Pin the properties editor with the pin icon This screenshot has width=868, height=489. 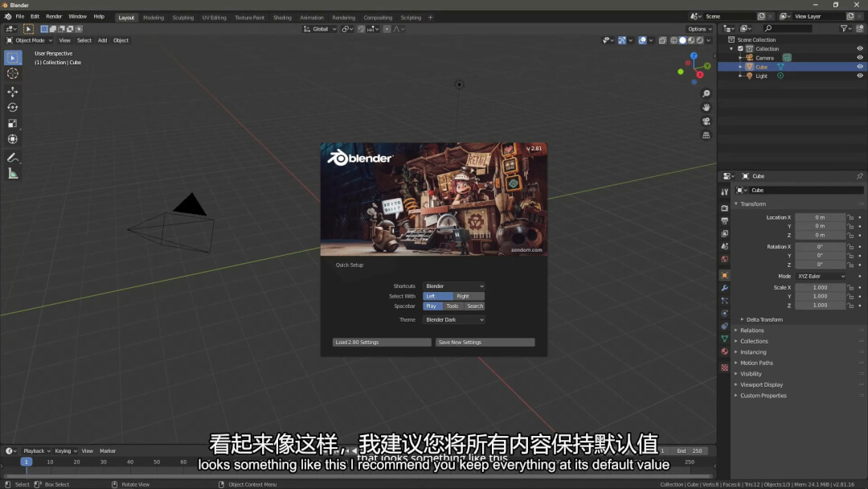pos(860,176)
